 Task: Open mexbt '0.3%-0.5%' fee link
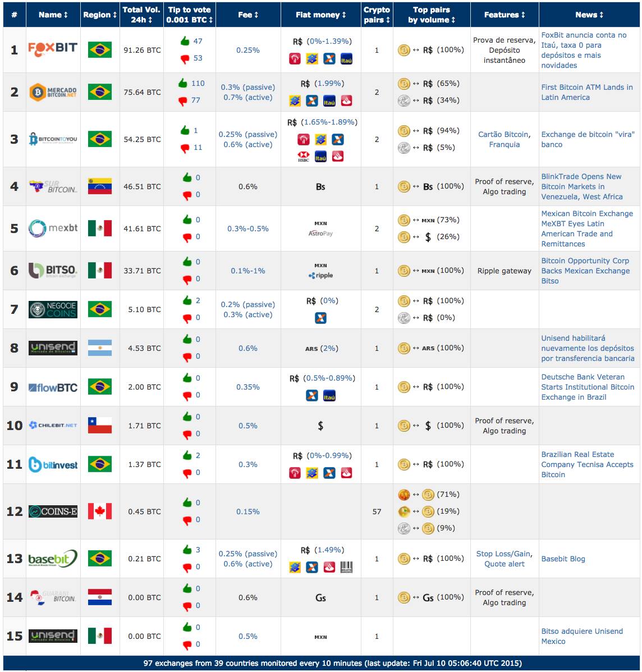248,229
